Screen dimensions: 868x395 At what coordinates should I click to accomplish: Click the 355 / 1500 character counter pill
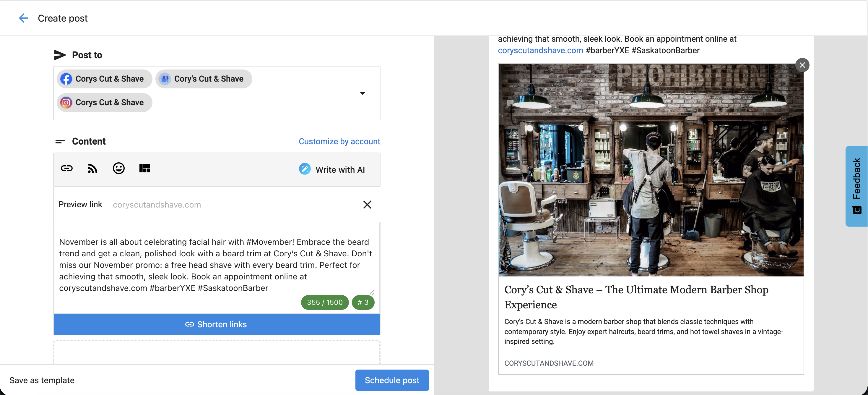[x=324, y=302]
